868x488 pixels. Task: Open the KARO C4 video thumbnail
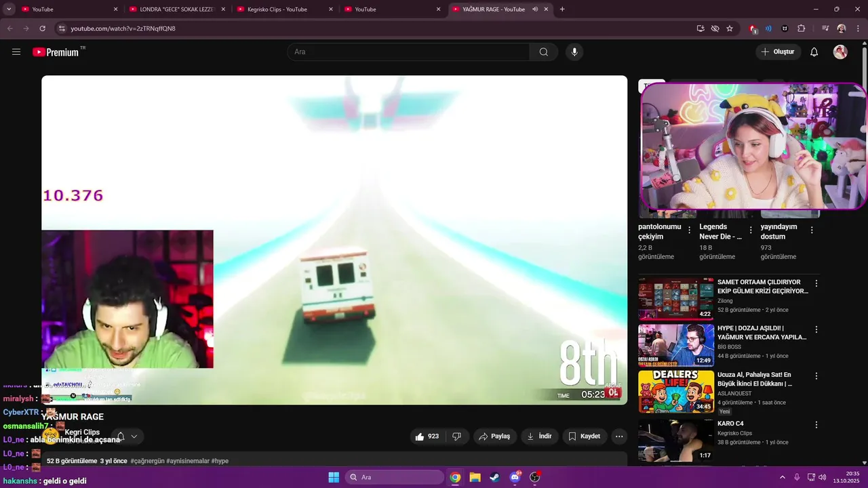pyautogui.click(x=676, y=440)
